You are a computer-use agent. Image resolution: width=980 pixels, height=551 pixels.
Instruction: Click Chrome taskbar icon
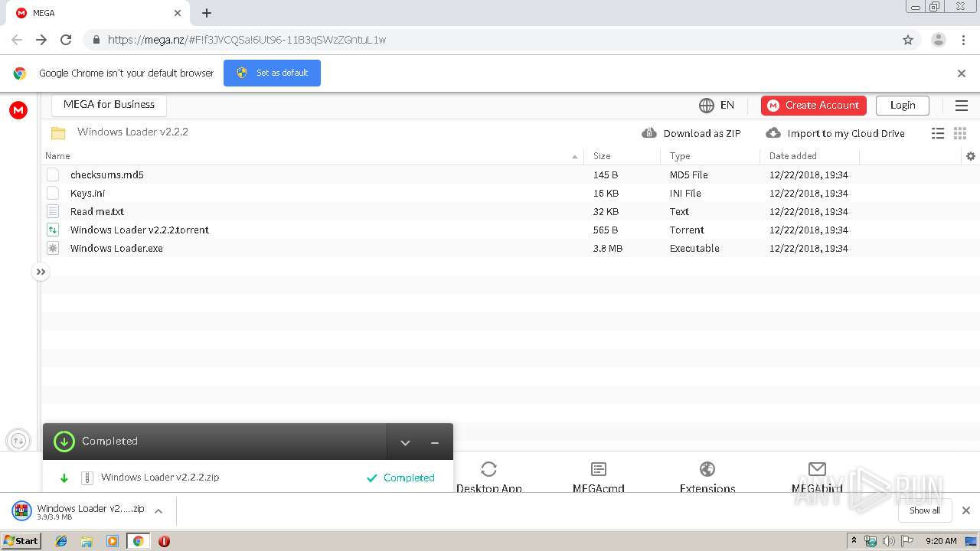coord(138,541)
